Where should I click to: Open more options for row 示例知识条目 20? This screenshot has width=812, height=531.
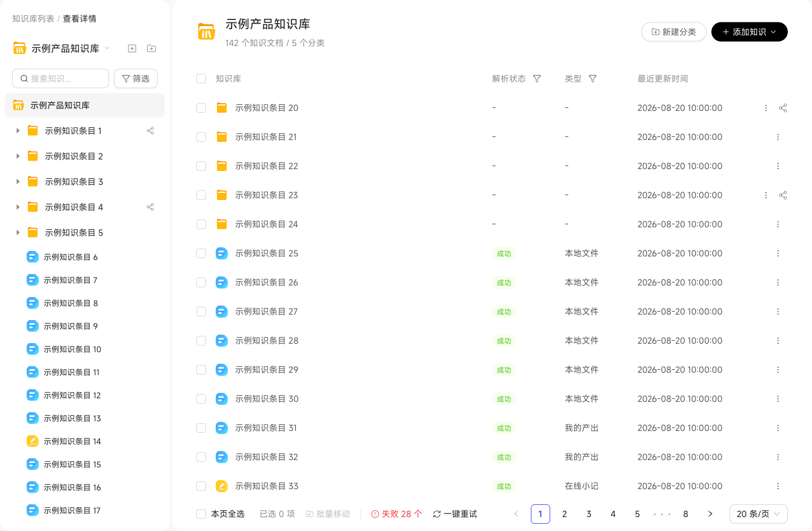tap(766, 108)
